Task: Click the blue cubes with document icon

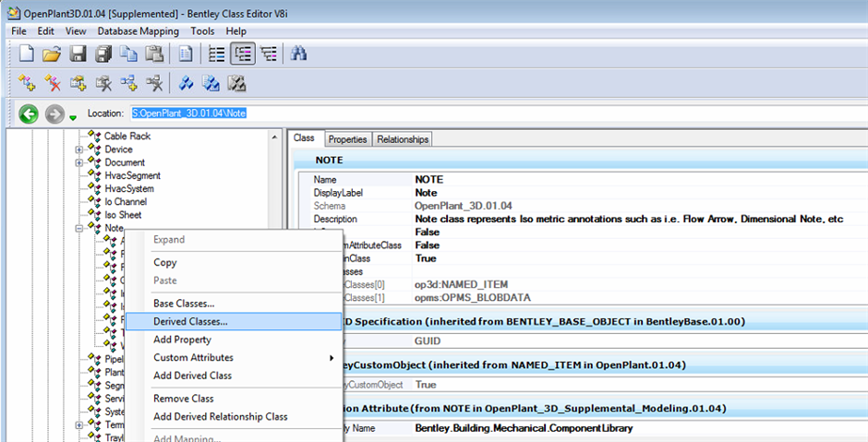Action: point(211,83)
